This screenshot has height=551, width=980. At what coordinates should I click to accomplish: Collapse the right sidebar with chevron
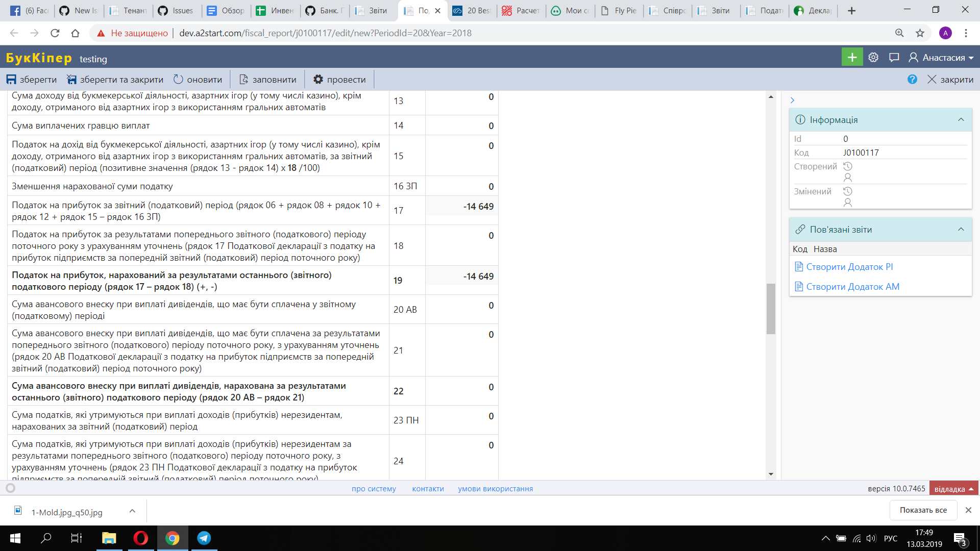tap(792, 101)
